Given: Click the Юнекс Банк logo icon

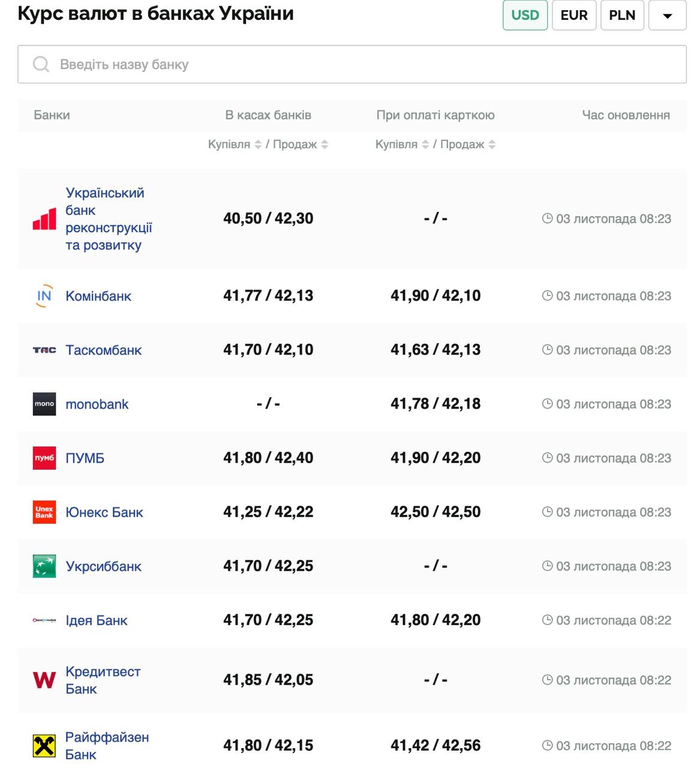Looking at the screenshot, I should [x=44, y=512].
